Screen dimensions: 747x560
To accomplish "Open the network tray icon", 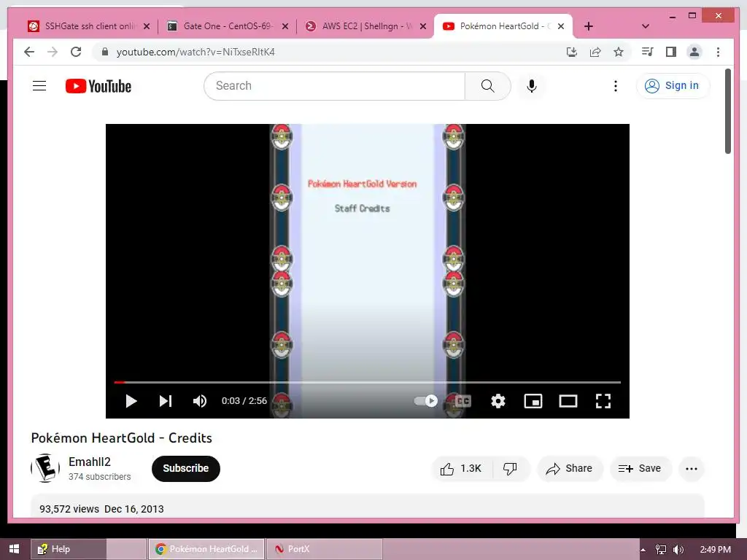I will (660, 550).
